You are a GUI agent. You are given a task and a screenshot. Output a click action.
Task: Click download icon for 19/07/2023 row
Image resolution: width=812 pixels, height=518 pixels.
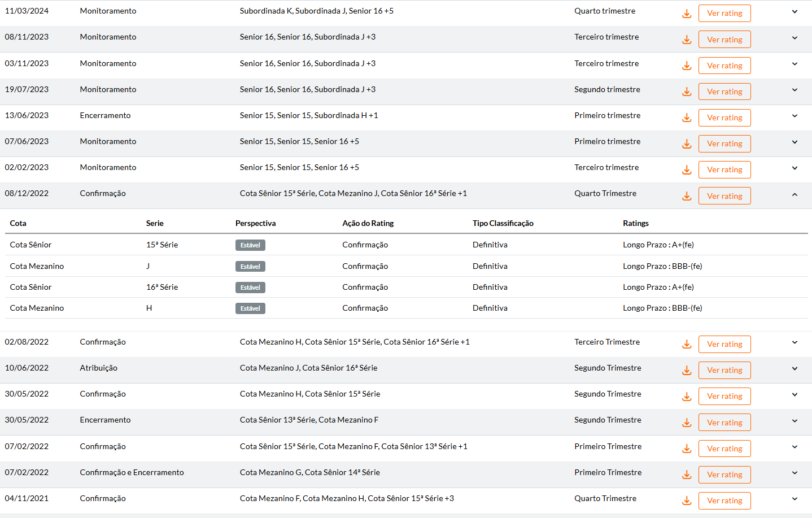pos(687,92)
